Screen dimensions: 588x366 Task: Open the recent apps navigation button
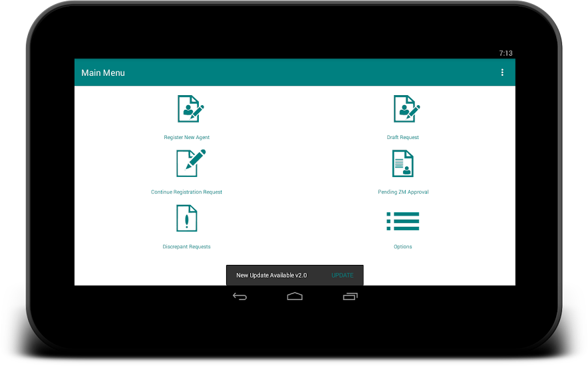350,296
